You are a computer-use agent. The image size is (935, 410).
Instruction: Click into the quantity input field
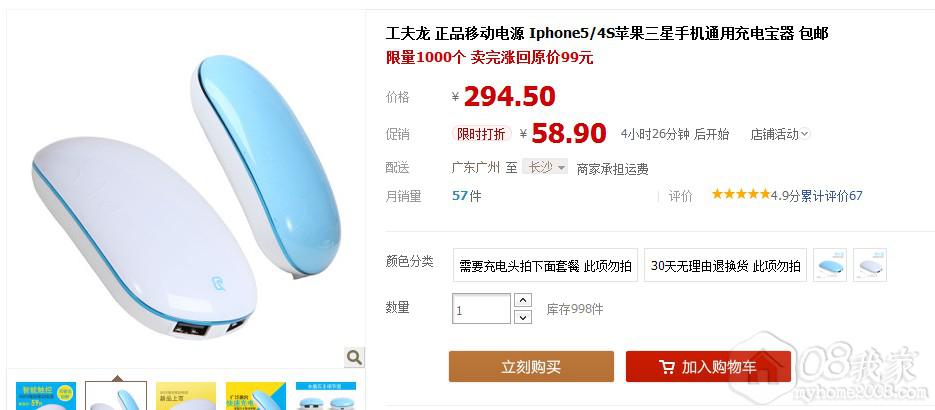[x=481, y=309]
